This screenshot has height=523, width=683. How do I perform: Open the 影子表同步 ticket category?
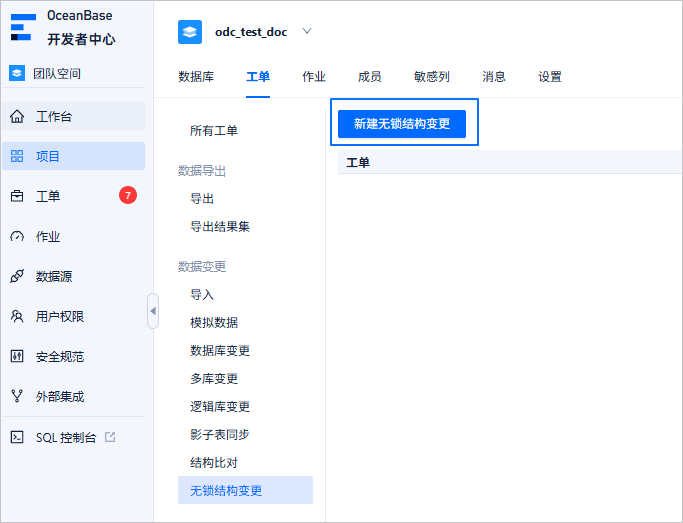tap(220, 434)
